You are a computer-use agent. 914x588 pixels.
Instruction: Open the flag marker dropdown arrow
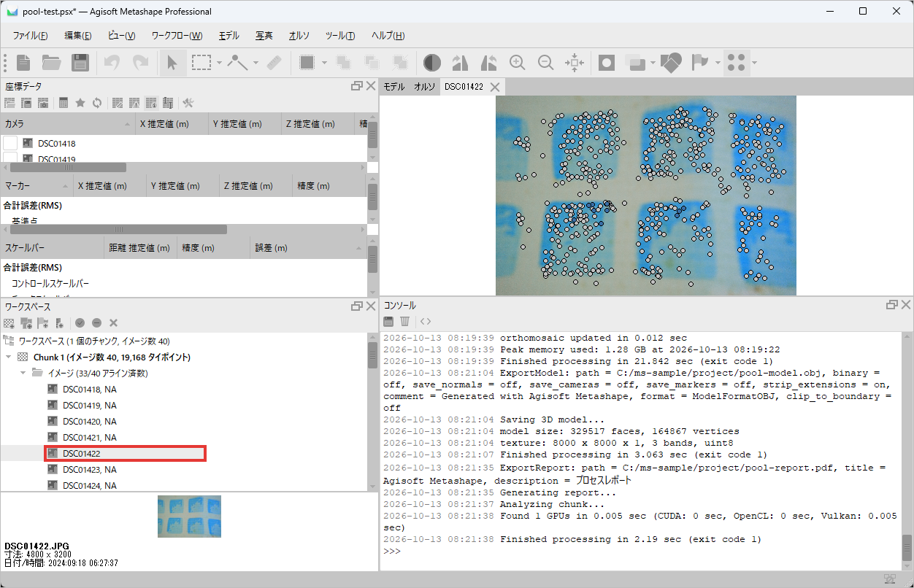pos(718,63)
